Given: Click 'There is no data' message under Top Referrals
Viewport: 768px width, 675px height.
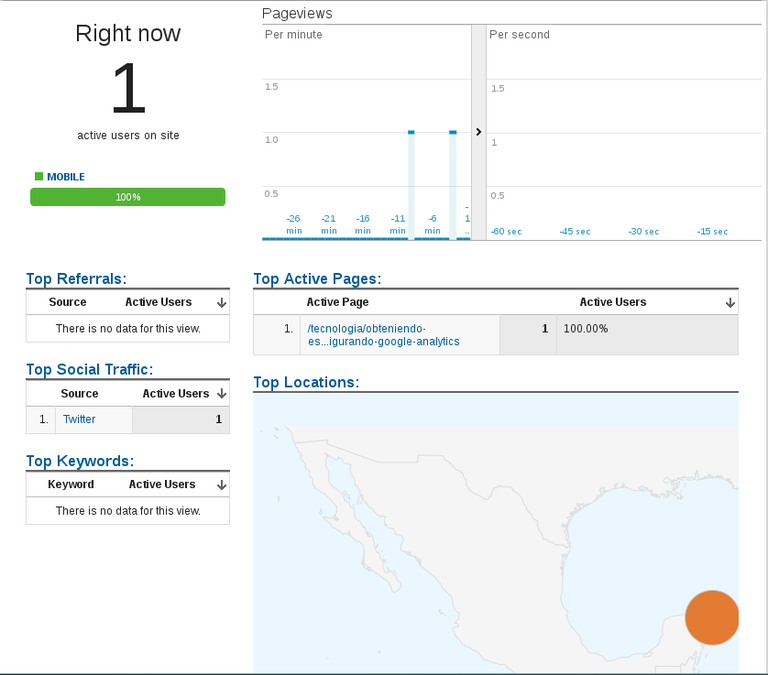Looking at the screenshot, I should (128, 328).
